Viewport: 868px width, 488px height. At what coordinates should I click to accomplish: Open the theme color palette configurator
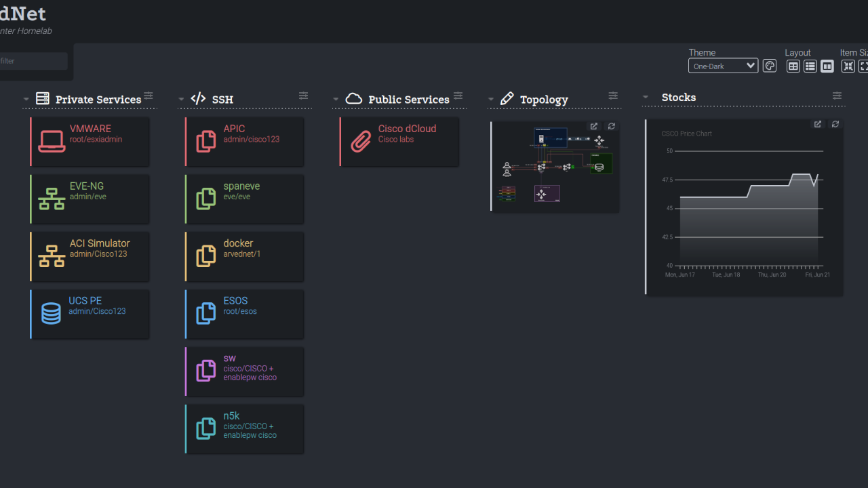click(x=770, y=66)
